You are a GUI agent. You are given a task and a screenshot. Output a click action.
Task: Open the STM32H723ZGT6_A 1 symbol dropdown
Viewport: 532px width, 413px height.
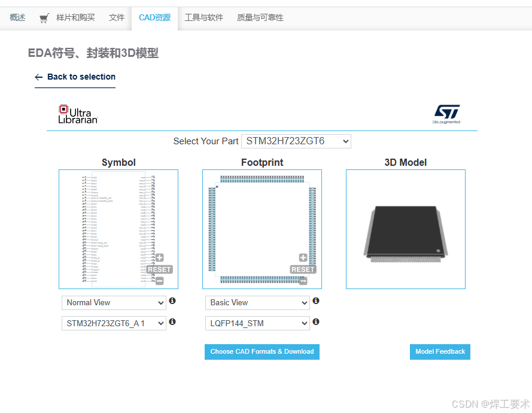pos(114,323)
